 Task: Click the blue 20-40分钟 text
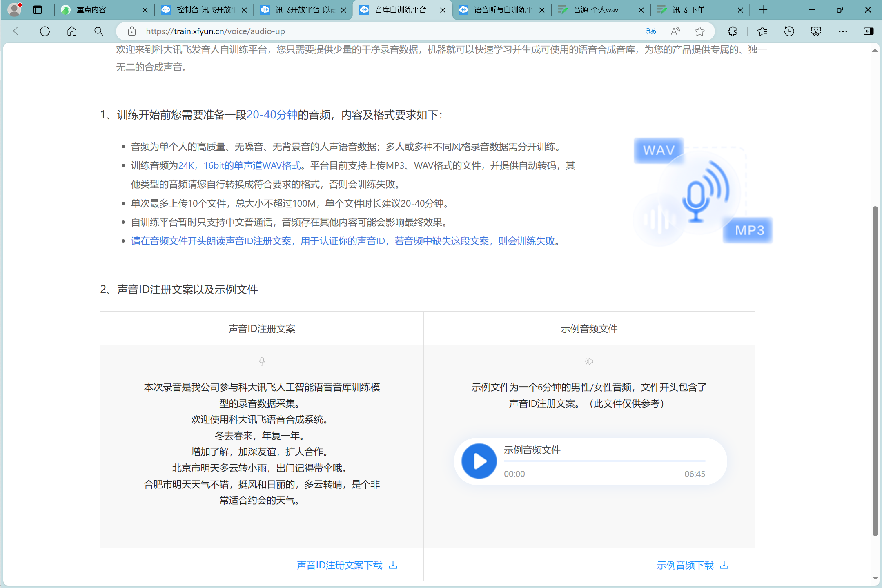point(272,115)
